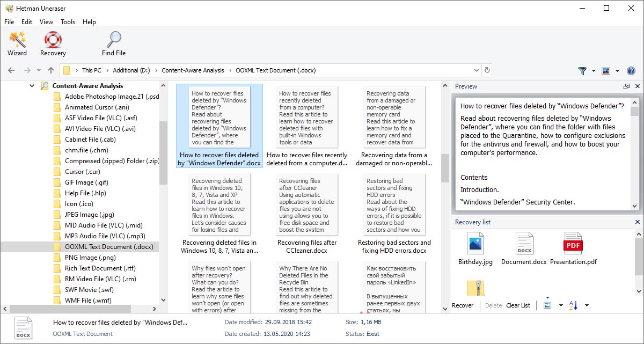Undock the Preview panel
The height and width of the screenshot is (344, 644).
tap(626, 86)
